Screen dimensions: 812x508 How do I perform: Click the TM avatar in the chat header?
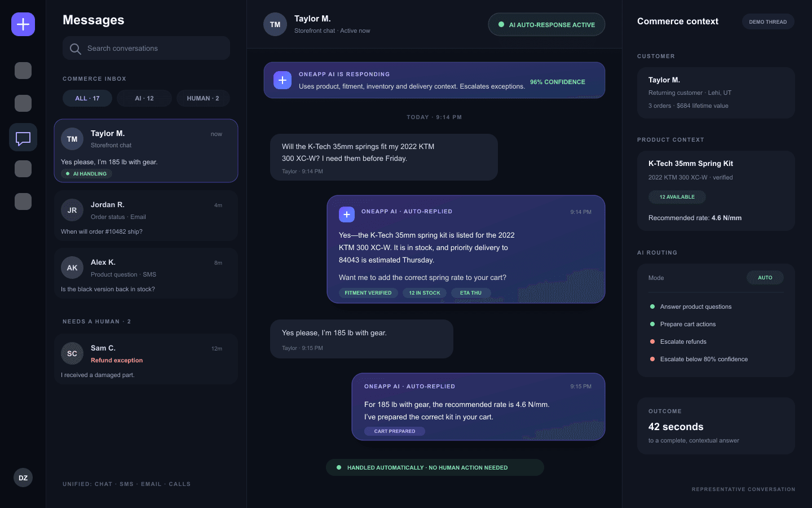(275, 24)
